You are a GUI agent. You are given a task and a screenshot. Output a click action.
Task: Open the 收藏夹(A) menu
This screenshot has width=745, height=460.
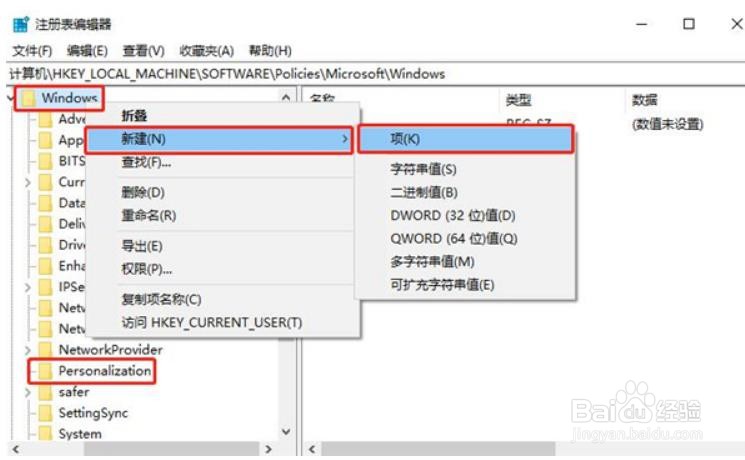(207, 50)
